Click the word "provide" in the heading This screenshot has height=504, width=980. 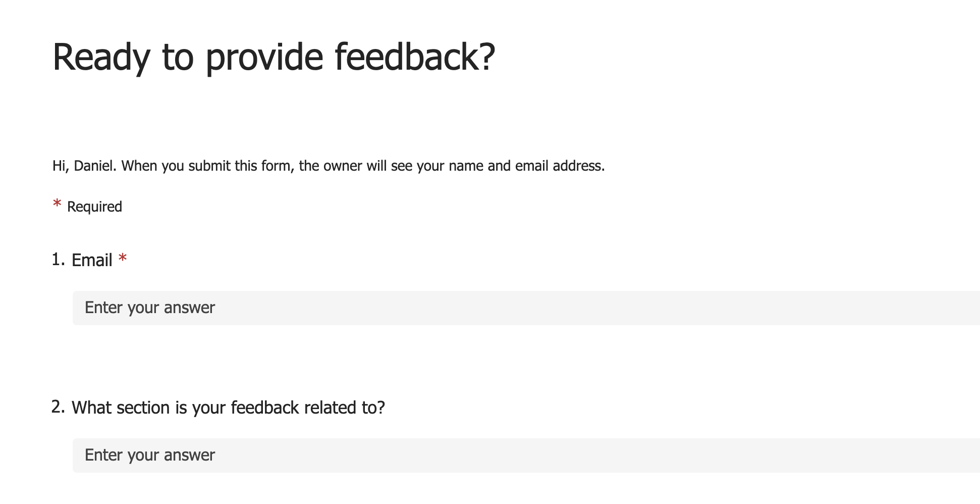(x=264, y=58)
